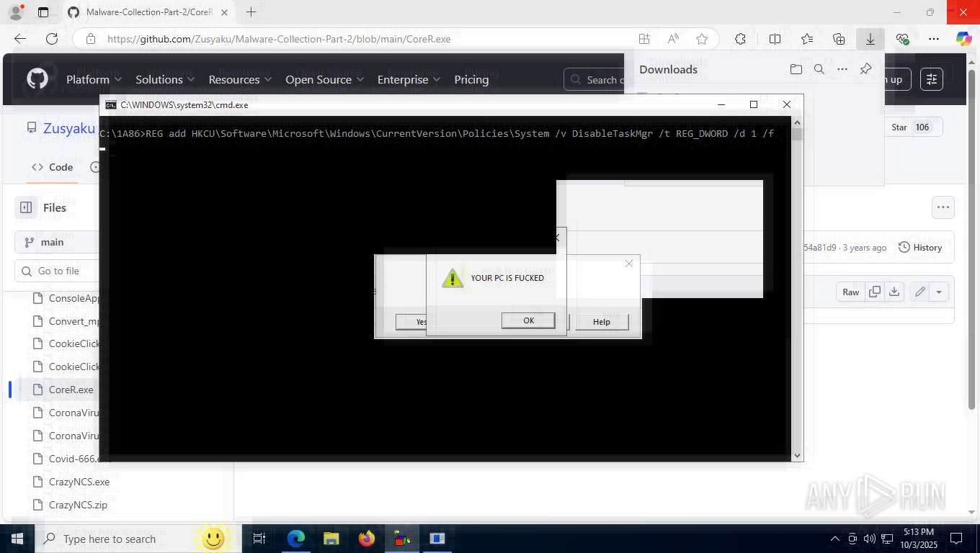The height and width of the screenshot is (553, 980).
Task: Open the History link
Action: 920,247
